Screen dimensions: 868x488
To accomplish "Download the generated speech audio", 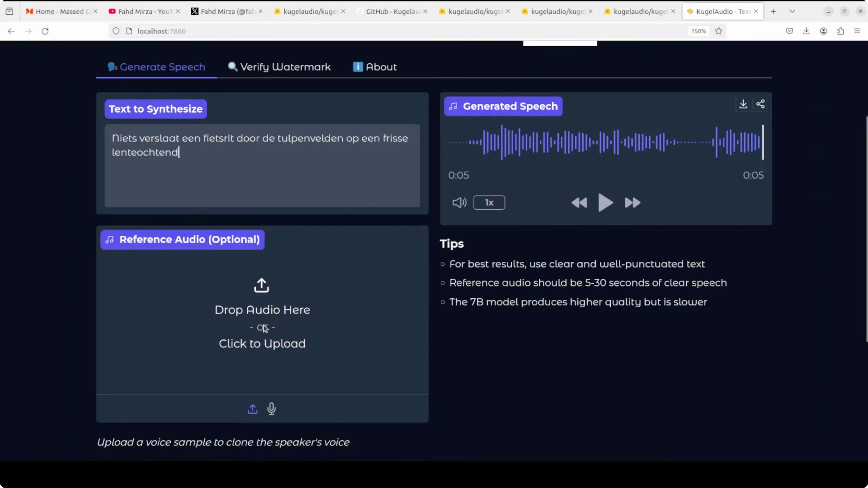I will coord(743,104).
